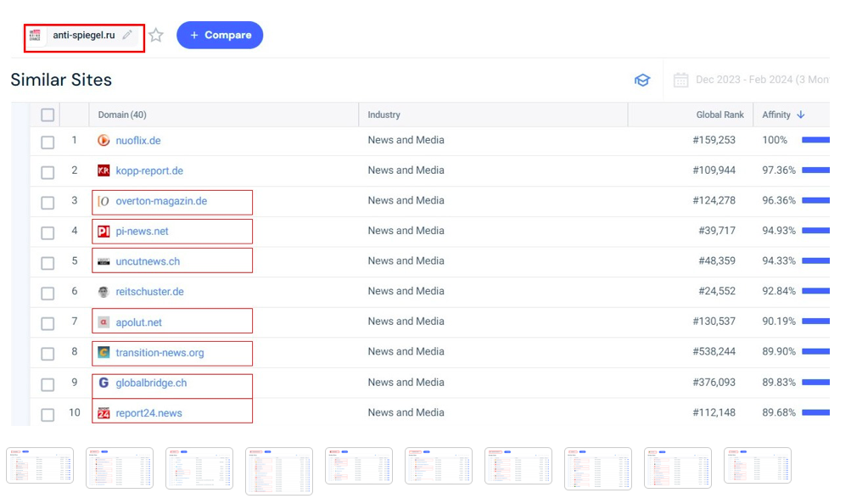Viewport: 851px width, 504px height.
Task: Click the Similar Sites heading
Action: tap(61, 80)
